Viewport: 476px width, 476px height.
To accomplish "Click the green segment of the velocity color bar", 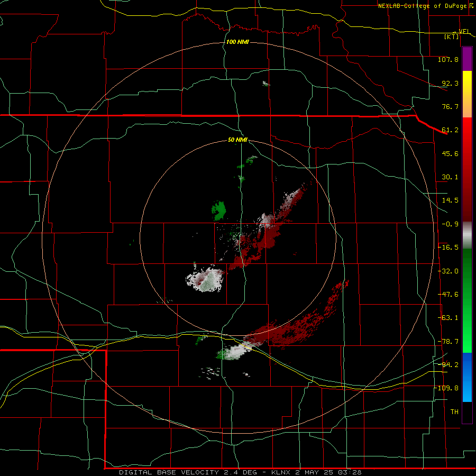I will point(467,300).
